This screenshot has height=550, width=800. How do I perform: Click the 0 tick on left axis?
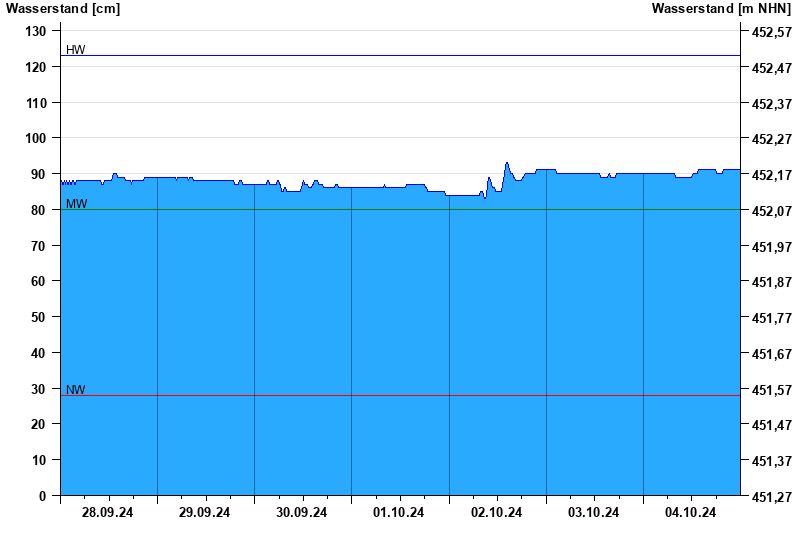click(43, 496)
